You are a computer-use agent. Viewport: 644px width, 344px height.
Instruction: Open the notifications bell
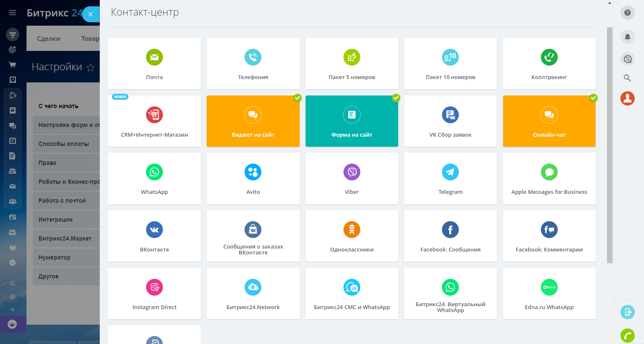[x=628, y=37]
